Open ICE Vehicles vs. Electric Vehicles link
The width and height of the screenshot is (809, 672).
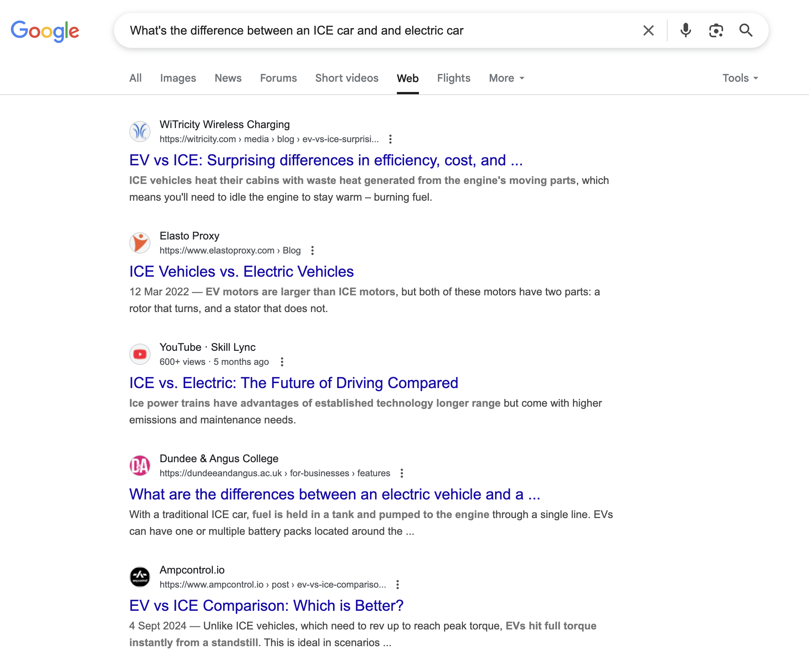tap(241, 271)
